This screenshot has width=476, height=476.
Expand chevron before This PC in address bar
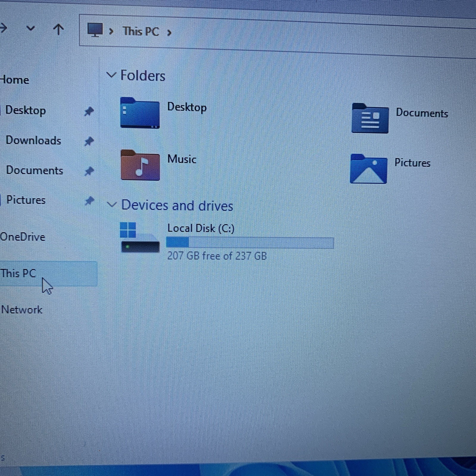tap(111, 31)
